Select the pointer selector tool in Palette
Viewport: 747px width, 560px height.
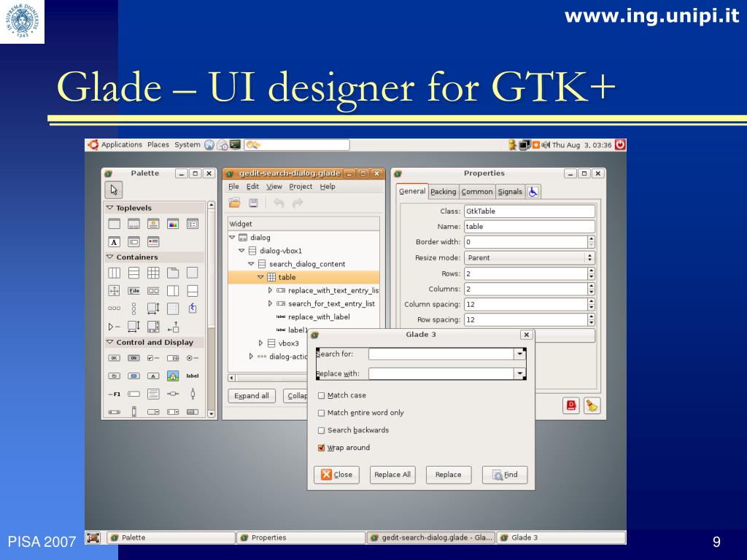tap(114, 190)
